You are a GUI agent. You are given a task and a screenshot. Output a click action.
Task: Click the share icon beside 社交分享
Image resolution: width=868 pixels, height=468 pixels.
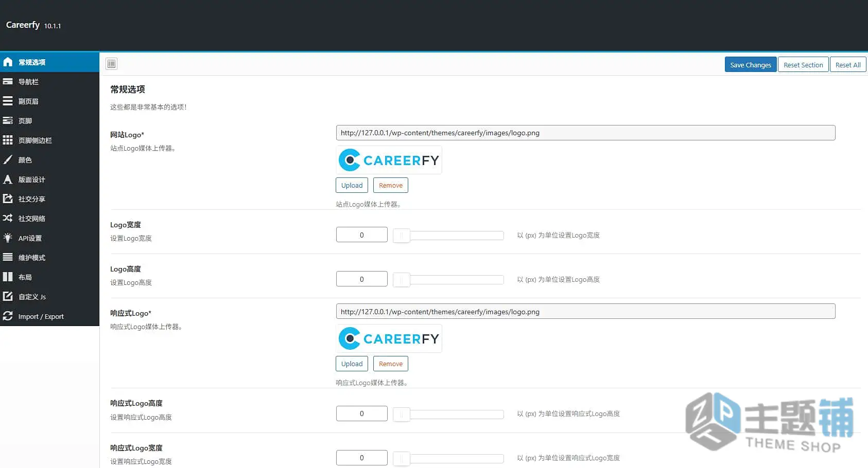coord(8,199)
